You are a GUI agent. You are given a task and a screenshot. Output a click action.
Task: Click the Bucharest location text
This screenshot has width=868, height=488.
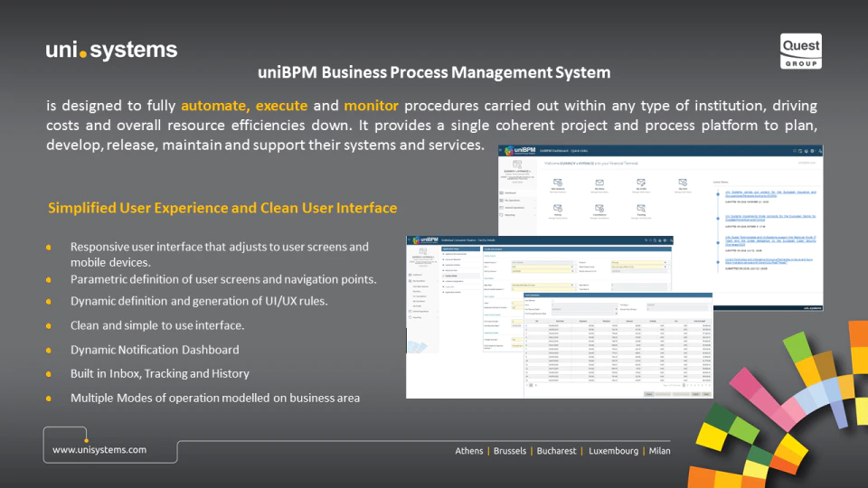pos(556,451)
